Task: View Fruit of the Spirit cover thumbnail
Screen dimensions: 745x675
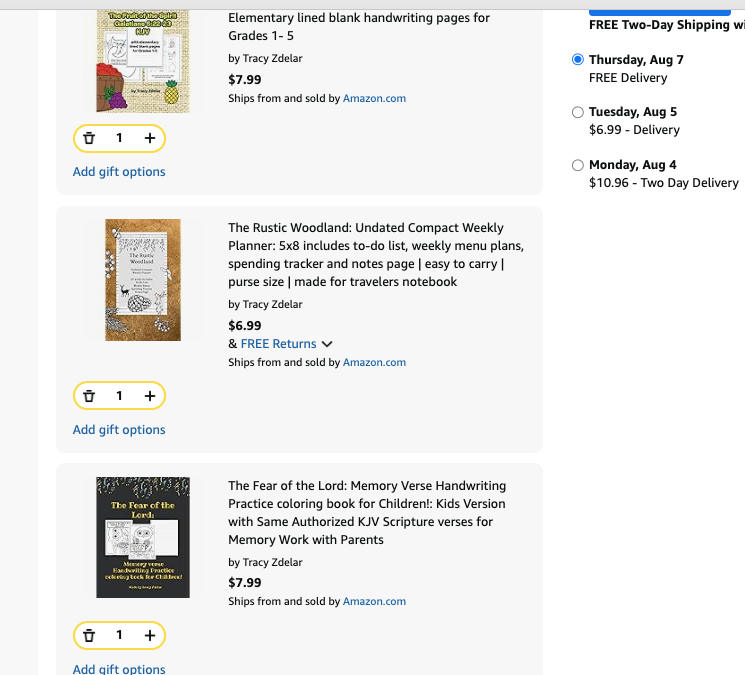Action: click(143, 61)
